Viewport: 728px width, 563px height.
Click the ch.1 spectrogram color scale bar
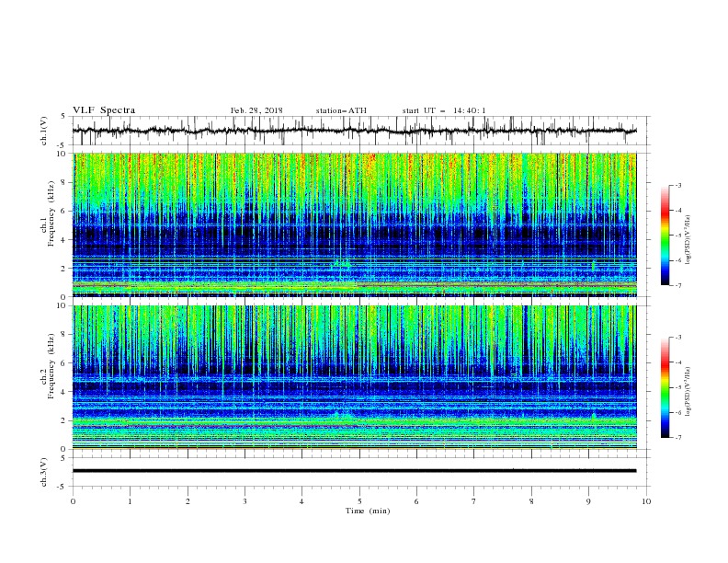(665, 236)
